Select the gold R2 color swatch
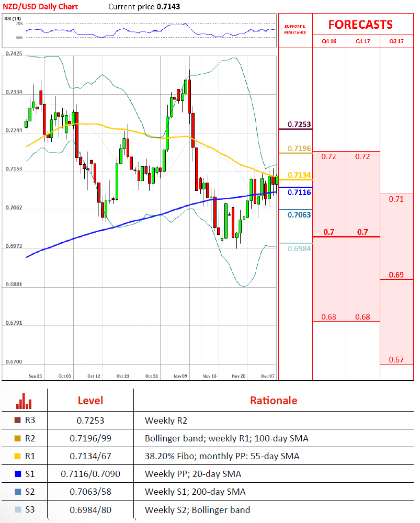This screenshot has height=523, width=420. [18, 438]
